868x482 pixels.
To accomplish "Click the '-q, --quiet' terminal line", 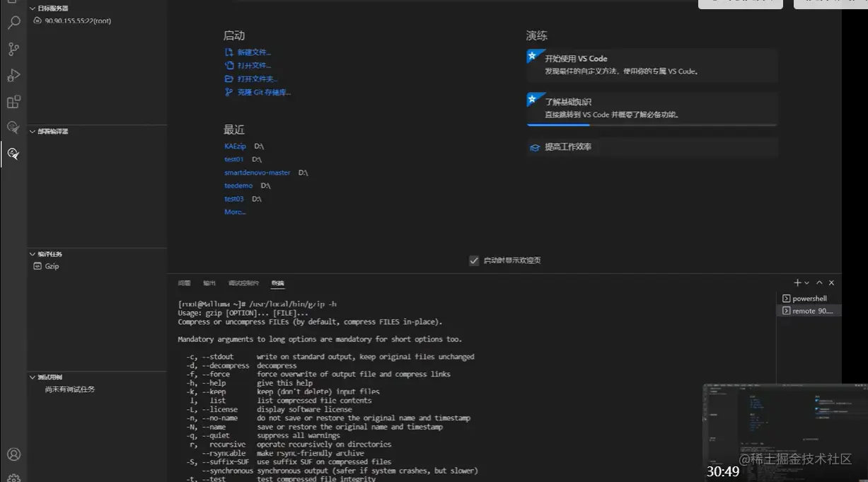I will [263, 435].
